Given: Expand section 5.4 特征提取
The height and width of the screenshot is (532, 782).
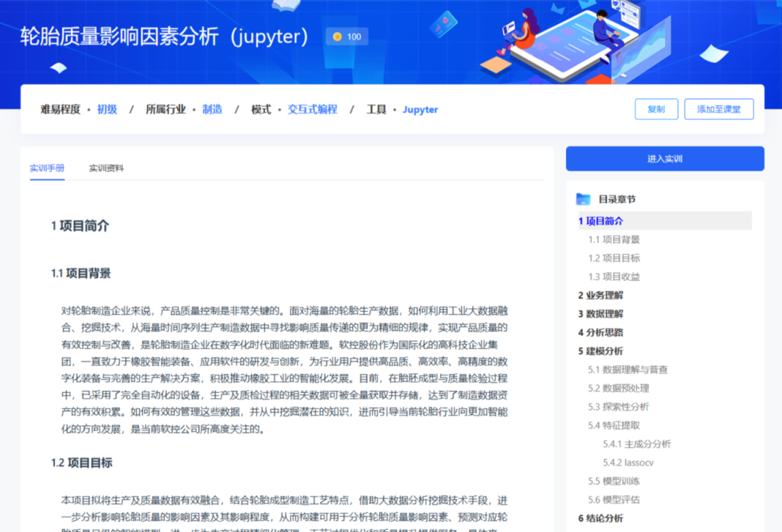Looking at the screenshot, I should coord(614,426).
